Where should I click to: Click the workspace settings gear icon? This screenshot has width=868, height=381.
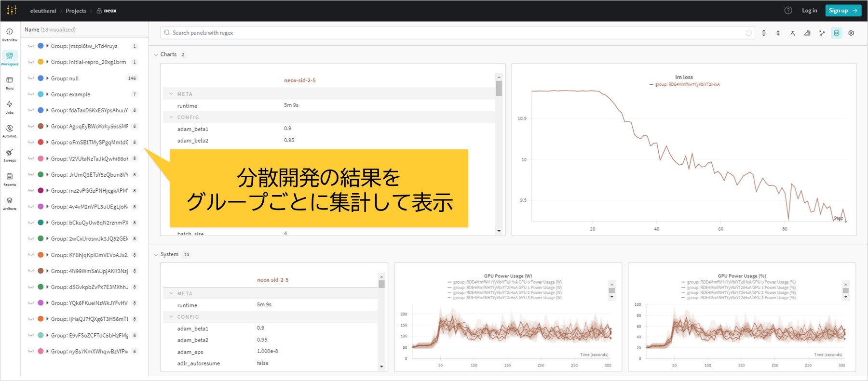coord(851,33)
